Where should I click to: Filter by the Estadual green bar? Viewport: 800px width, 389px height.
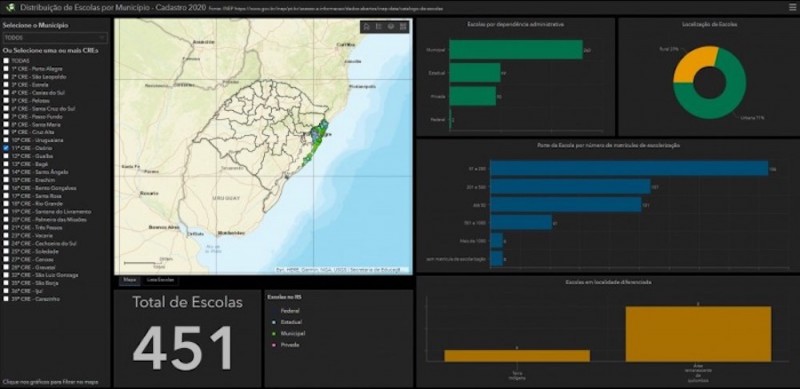tap(475, 72)
